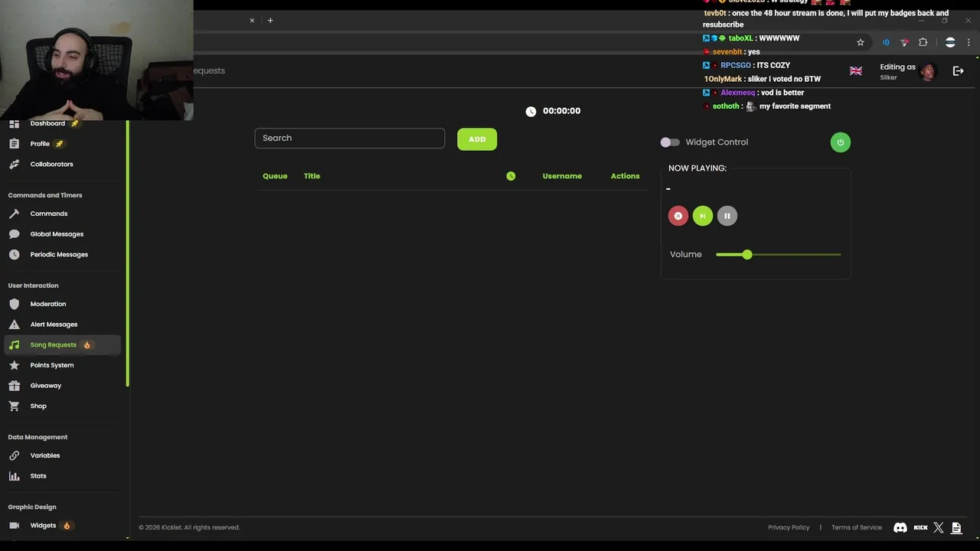The image size is (980, 551).
Task: Click the browser profile avatar icon
Action: click(x=950, y=43)
